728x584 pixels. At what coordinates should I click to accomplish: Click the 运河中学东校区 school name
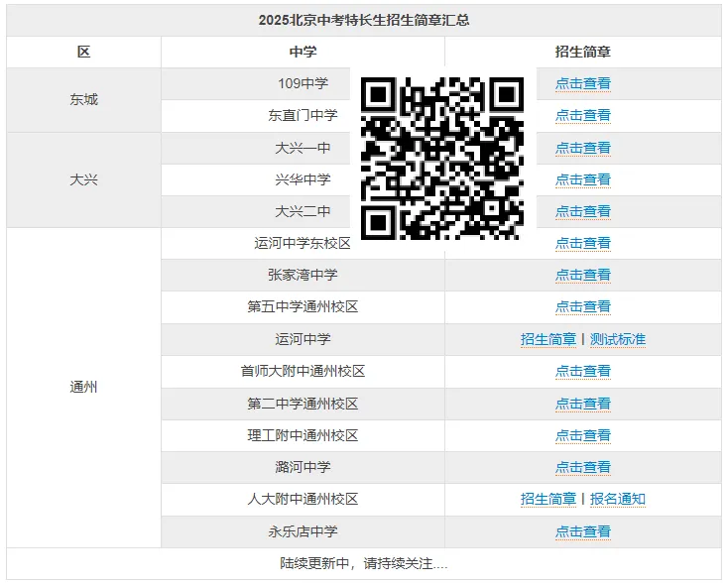pos(303,243)
